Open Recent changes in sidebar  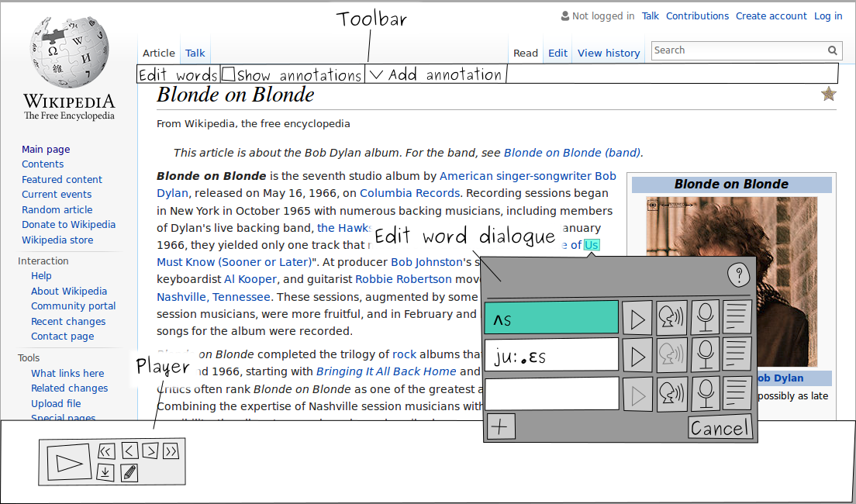68,321
